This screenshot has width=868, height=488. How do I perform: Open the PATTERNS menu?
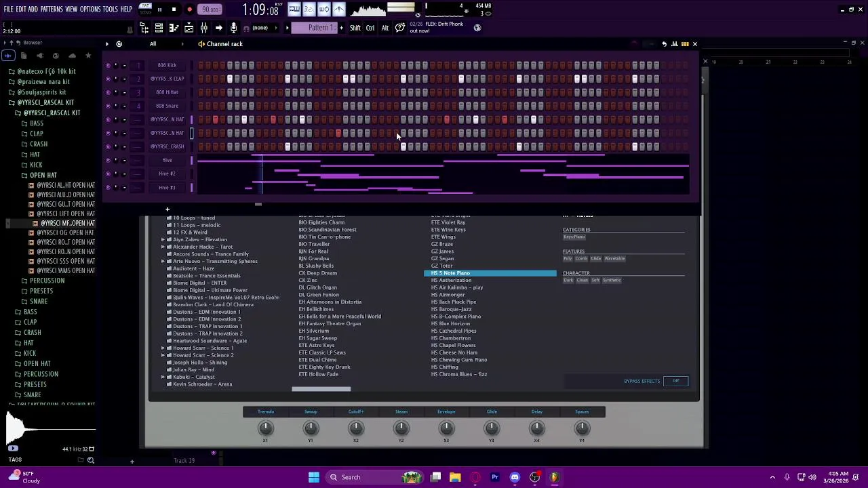52,9
